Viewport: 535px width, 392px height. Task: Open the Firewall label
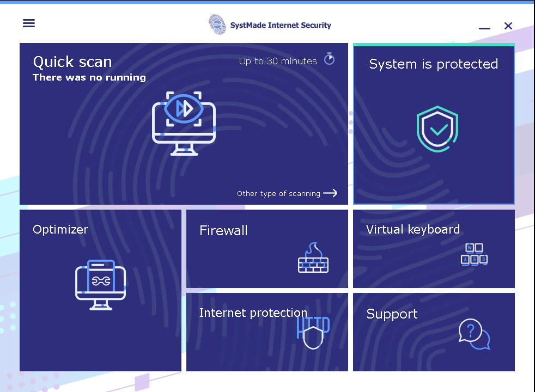(223, 230)
